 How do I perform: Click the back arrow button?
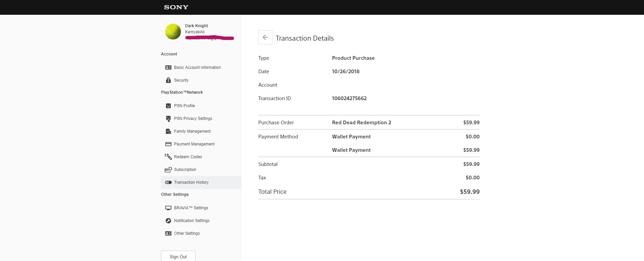[265, 37]
